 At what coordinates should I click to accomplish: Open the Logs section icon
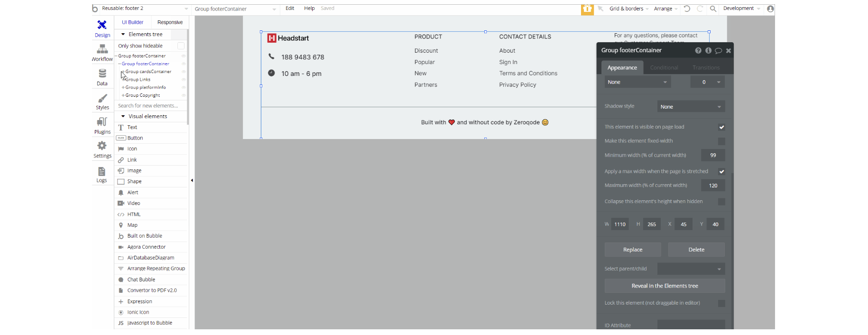pos(102,171)
